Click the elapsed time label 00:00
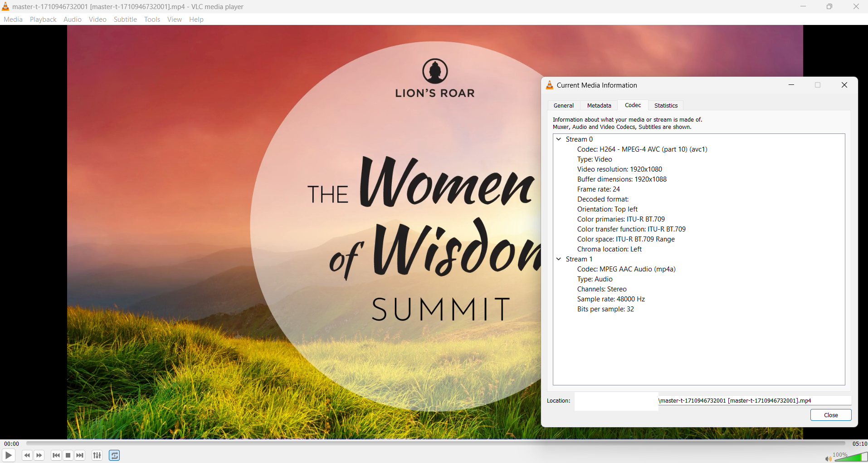This screenshot has width=868, height=463. [x=12, y=444]
